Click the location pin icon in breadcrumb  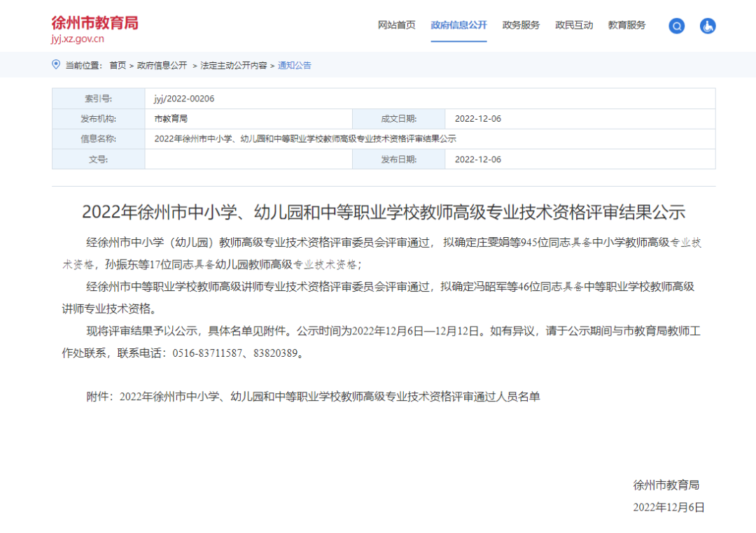click(56, 64)
